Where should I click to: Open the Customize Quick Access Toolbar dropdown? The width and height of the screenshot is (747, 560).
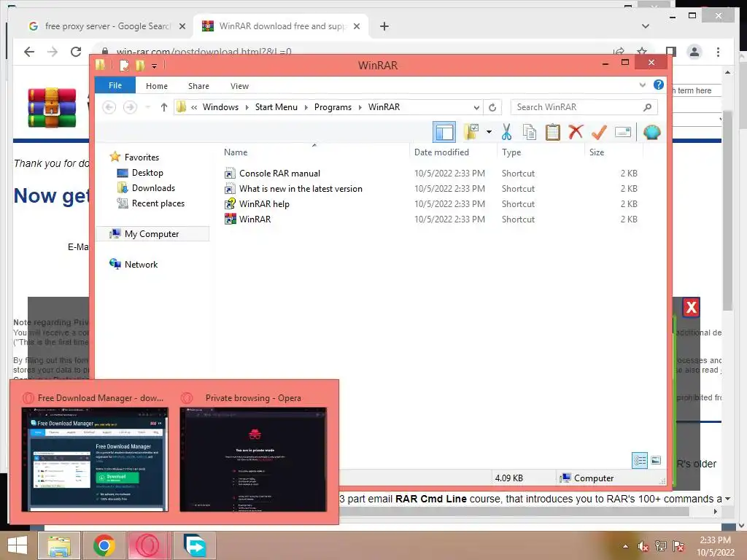pyautogui.click(x=155, y=66)
